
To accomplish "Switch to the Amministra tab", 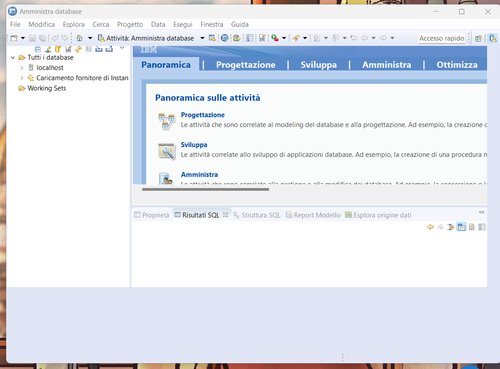I will [387, 65].
